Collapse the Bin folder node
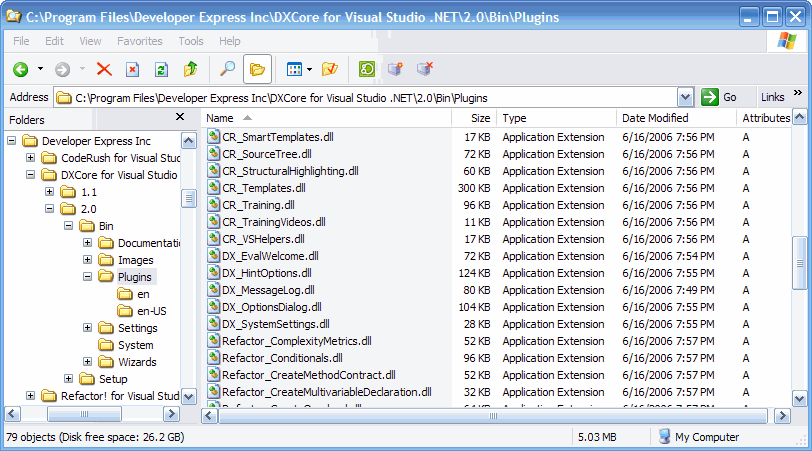 click(x=68, y=226)
